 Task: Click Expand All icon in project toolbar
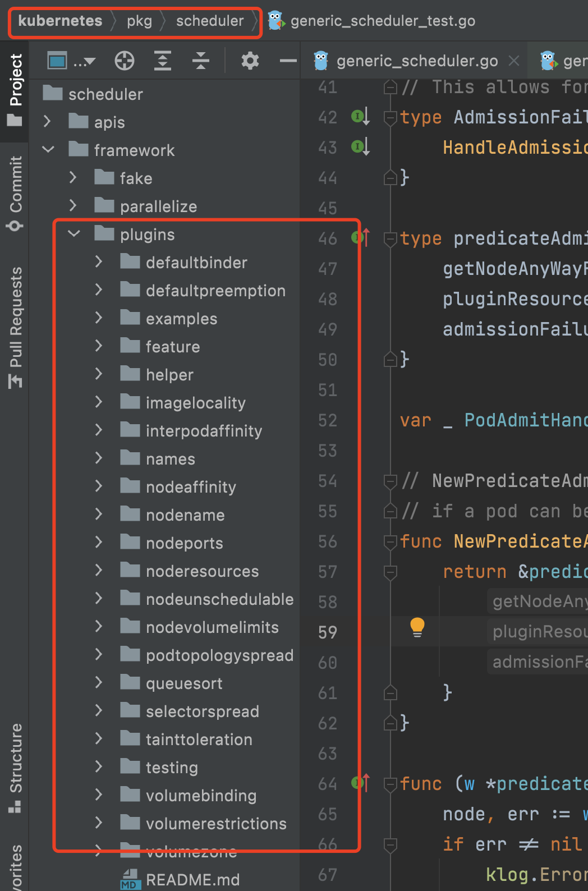[x=163, y=61]
